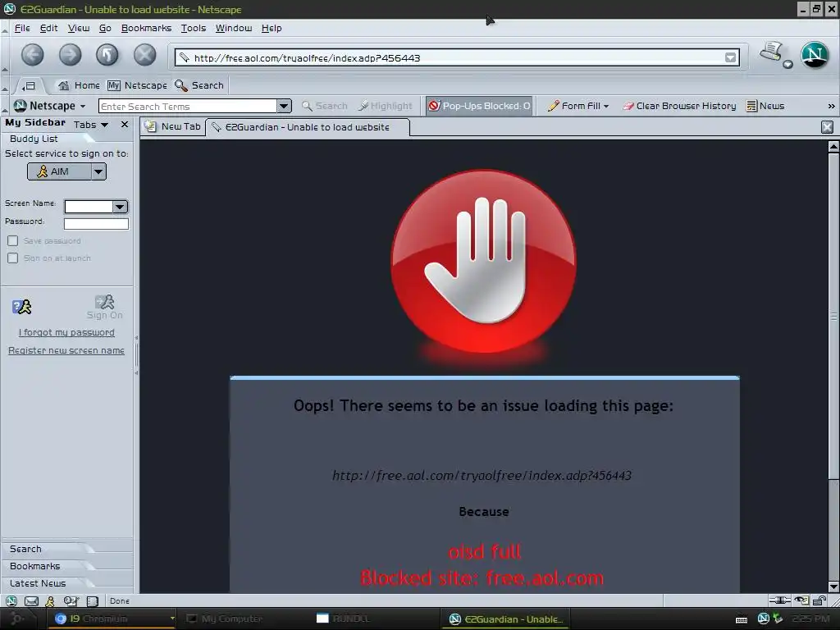Image resolution: width=840 pixels, height=630 pixels.
Task: Open the Form Fill dropdown
Action: [578, 106]
